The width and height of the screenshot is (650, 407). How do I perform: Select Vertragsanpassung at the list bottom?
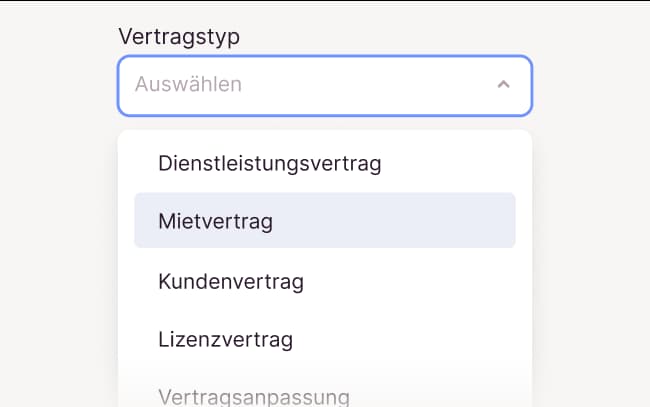254,396
